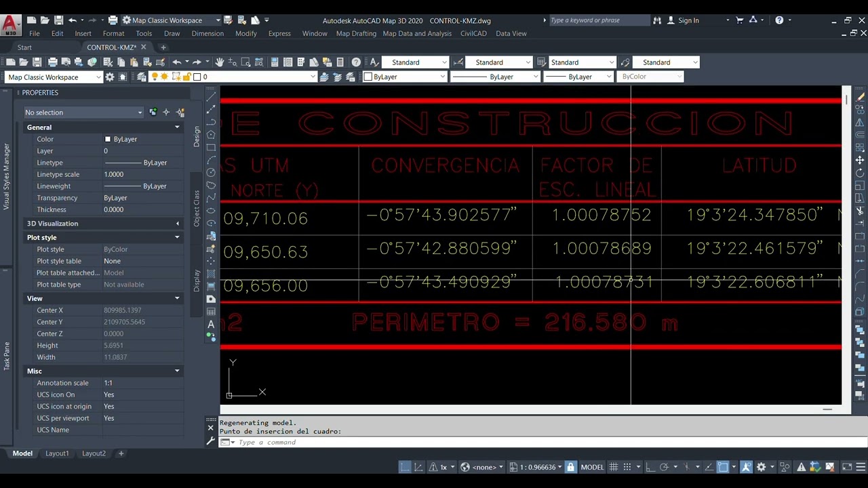Open ByLayer color control dropdown
868x488 pixels.
(x=405, y=77)
